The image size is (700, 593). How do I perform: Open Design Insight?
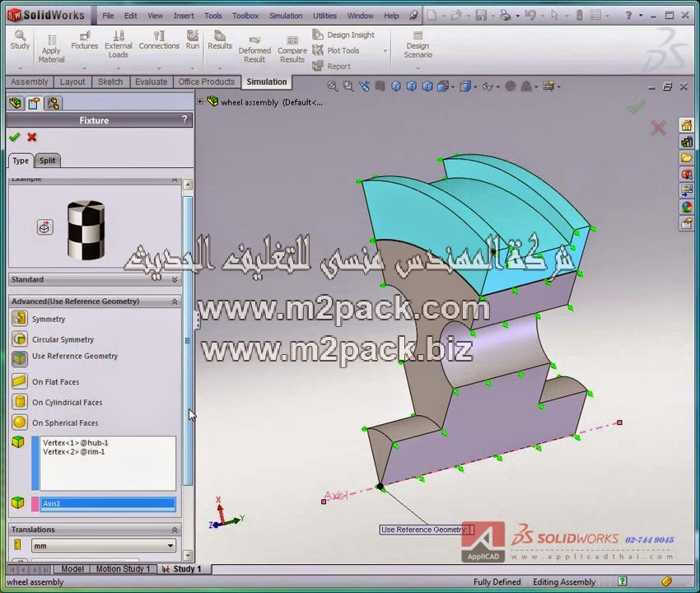point(343,35)
